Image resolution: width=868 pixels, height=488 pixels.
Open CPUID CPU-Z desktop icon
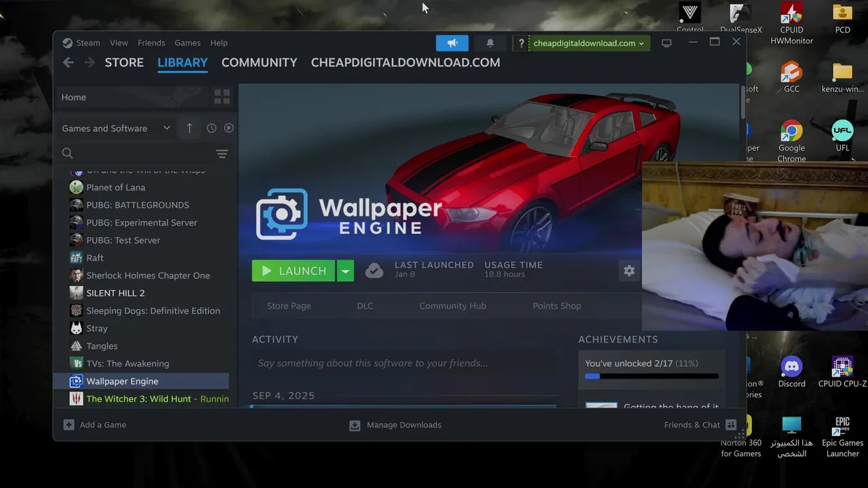click(842, 371)
